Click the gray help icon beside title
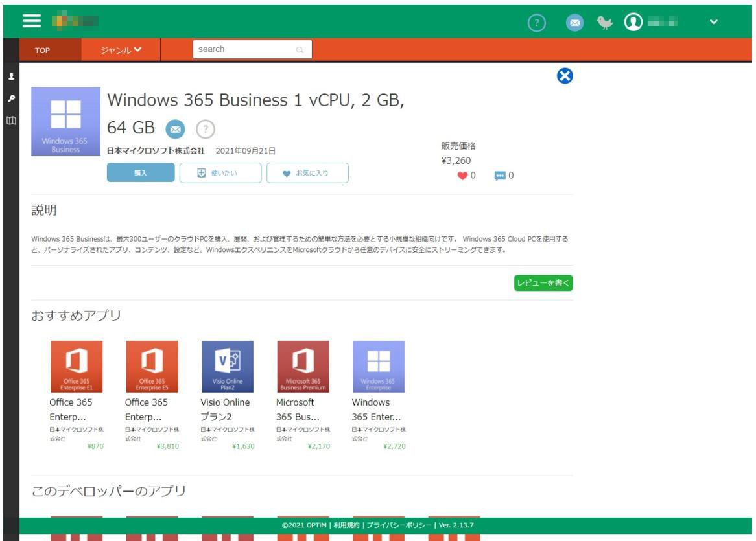This screenshot has width=756, height=541. coord(205,129)
